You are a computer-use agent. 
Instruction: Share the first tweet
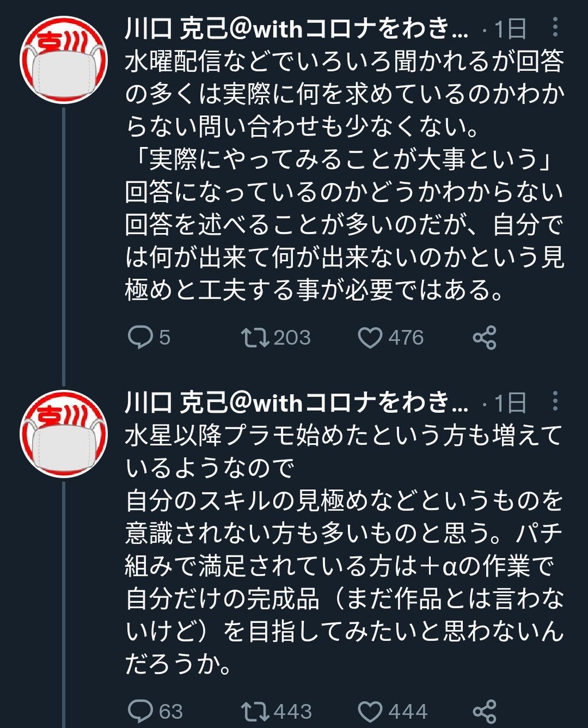484,338
